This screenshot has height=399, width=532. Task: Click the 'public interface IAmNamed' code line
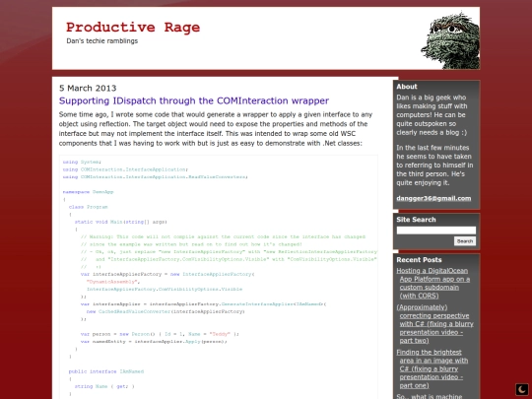(105, 371)
